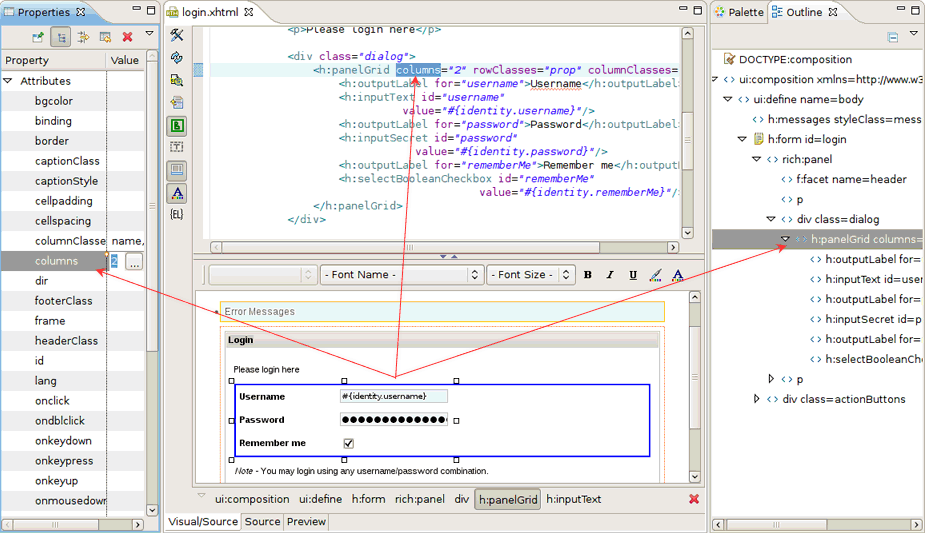Apply Underline formatting

[x=632, y=275]
